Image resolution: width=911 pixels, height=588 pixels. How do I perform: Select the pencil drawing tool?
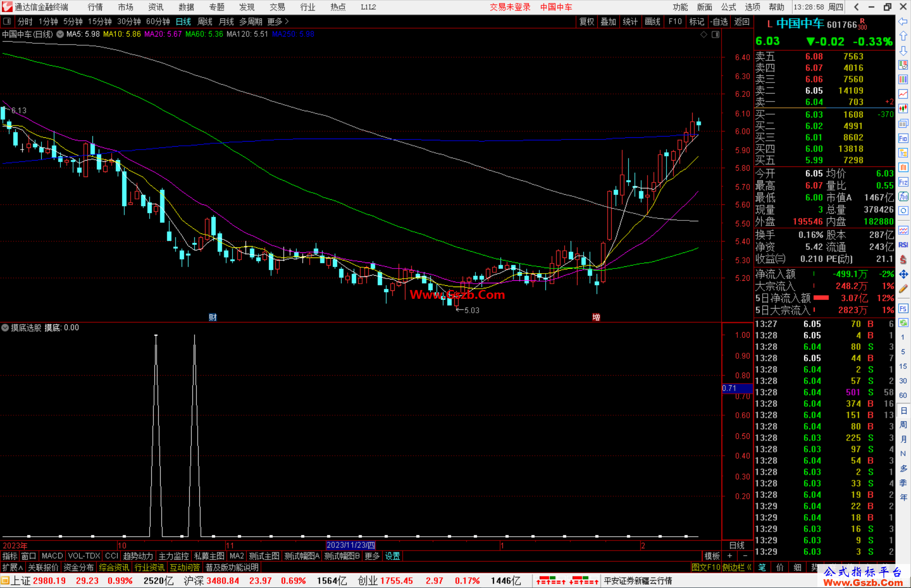(903, 289)
